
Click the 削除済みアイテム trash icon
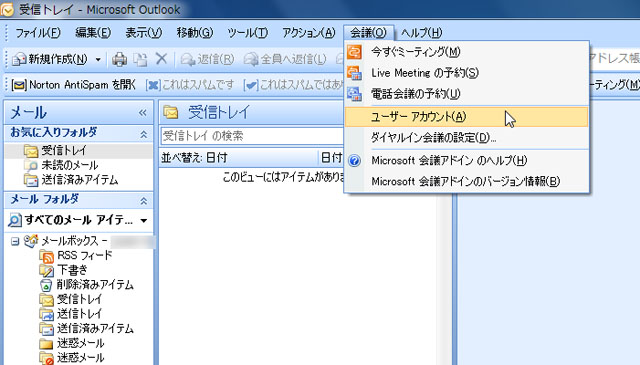pos(46,285)
